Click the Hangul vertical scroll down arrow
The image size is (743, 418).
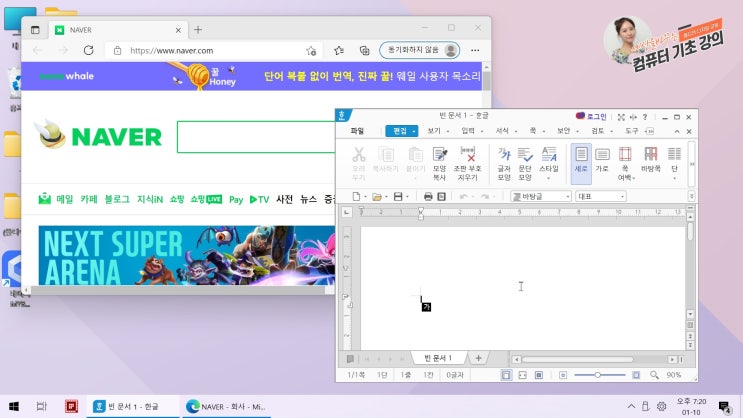point(690,314)
